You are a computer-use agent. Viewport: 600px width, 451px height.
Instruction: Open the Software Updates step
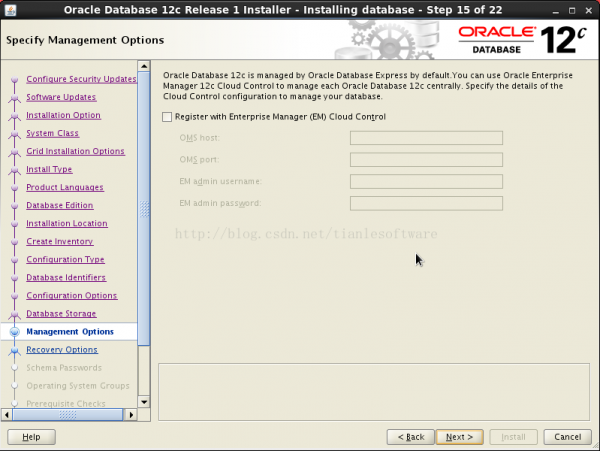coord(61,97)
